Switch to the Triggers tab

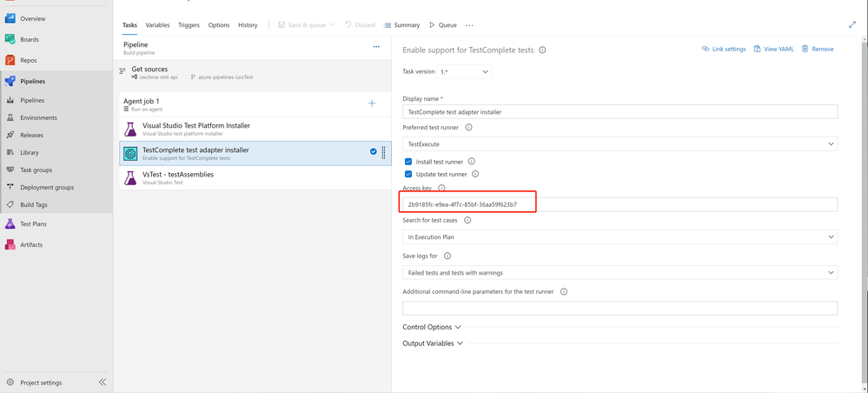[189, 25]
